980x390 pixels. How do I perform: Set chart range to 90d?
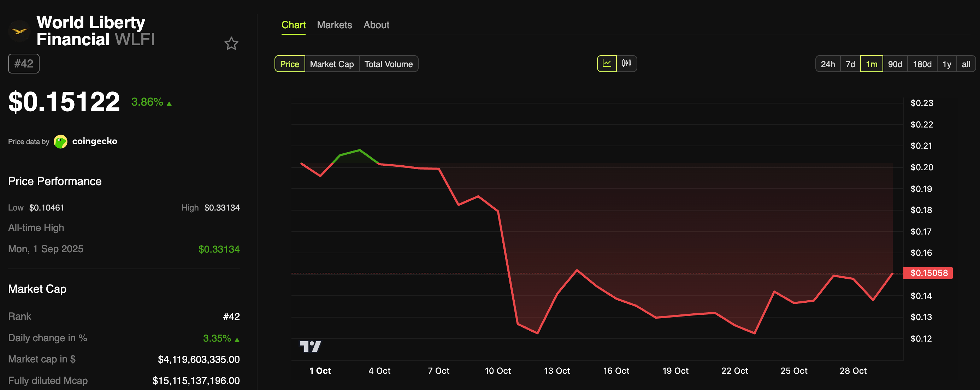click(x=895, y=64)
